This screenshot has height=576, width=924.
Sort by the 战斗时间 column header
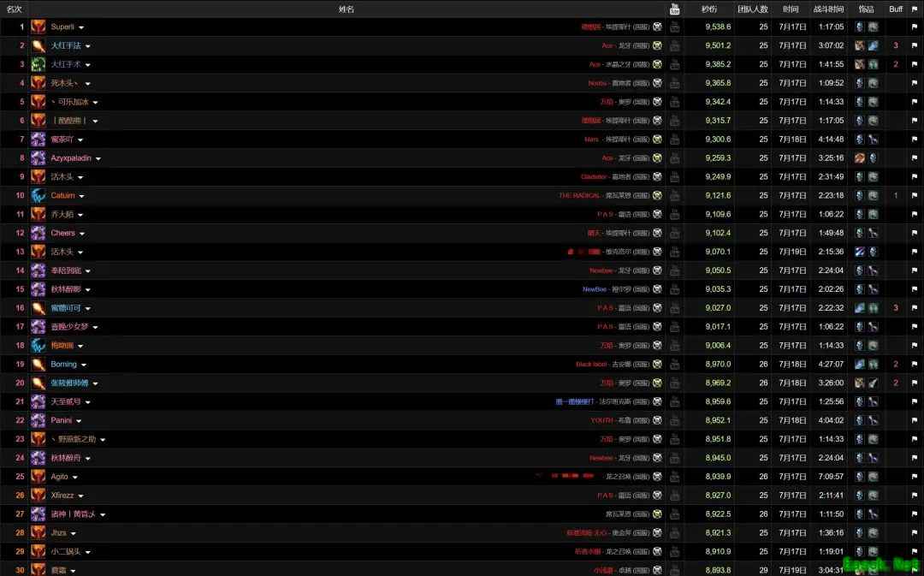(x=828, y=9)
